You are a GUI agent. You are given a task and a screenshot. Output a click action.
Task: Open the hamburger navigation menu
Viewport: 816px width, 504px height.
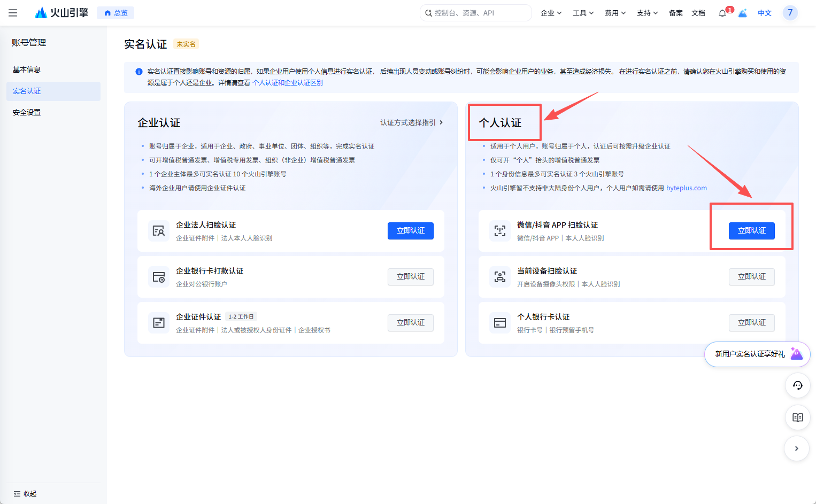coord(13,13)
